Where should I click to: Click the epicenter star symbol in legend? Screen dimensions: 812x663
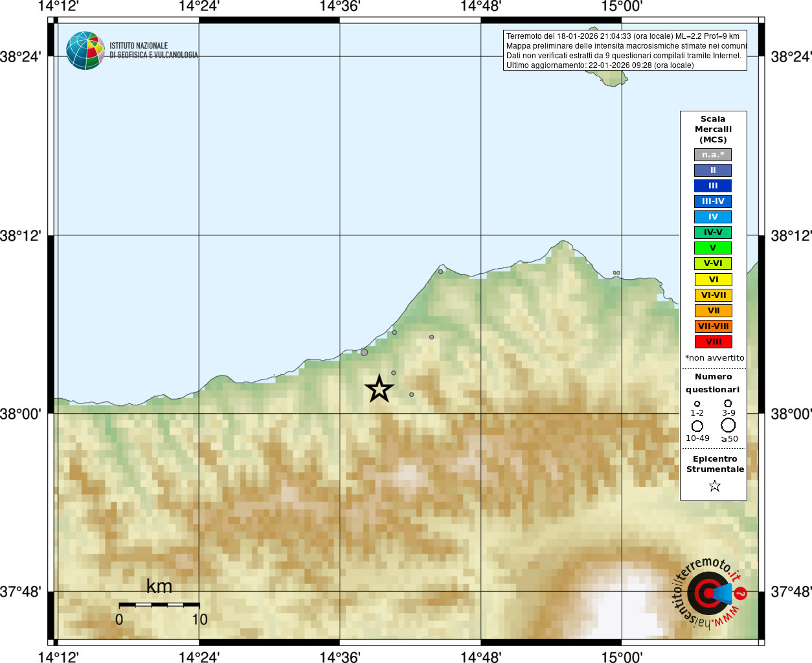(x=715, y=486)
